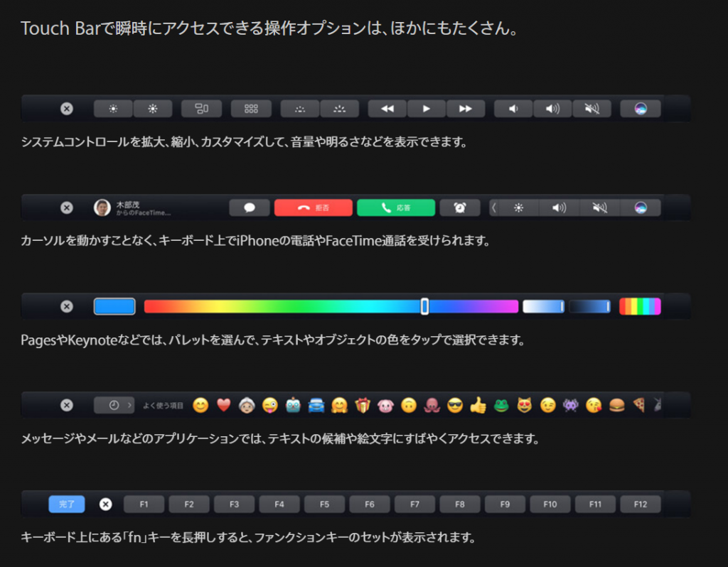
Task: Insert the hugging face emoji
Action: coord(339,406)
